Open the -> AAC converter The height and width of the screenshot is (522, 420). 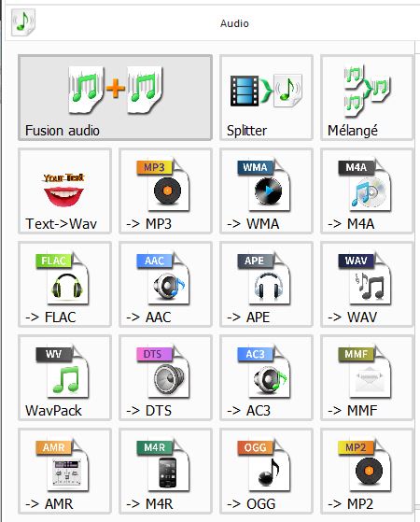165,284
